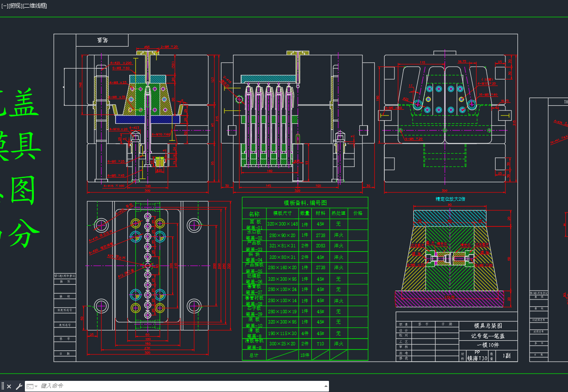Viewport: 568px width, 392px height.
Task: Select the 模具总装图 title block text
Action: coord(488,326)
